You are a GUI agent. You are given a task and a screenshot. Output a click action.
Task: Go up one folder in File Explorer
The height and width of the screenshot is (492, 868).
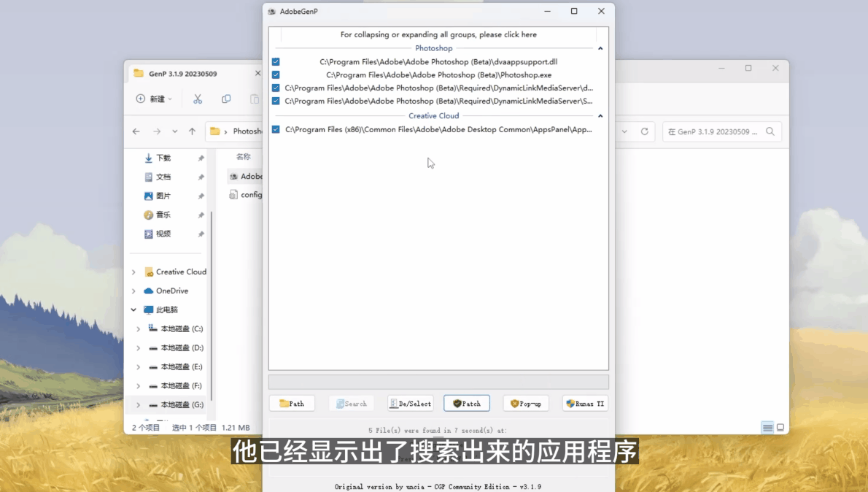(192, 131)
